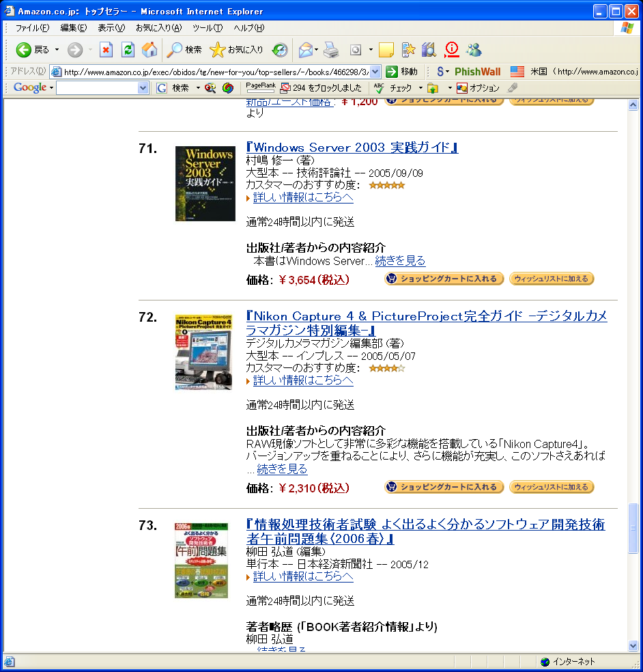Open Google toolbar オプション settings
The width and height of the screenshot is (643, 672).
point(478,88)
